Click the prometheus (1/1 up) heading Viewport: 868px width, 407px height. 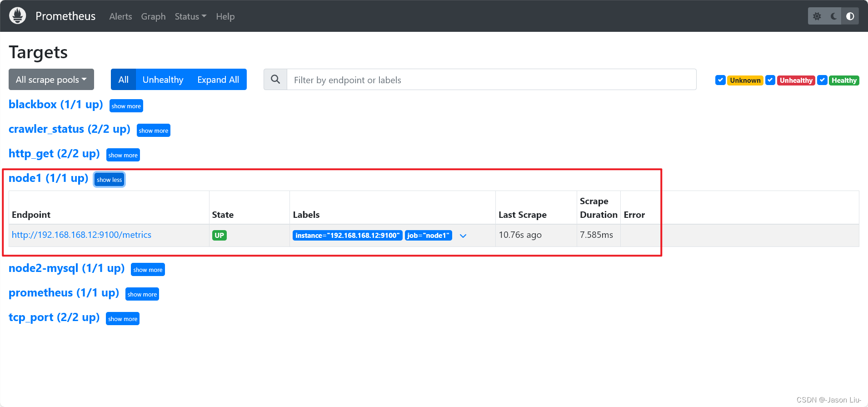(64, 293)
